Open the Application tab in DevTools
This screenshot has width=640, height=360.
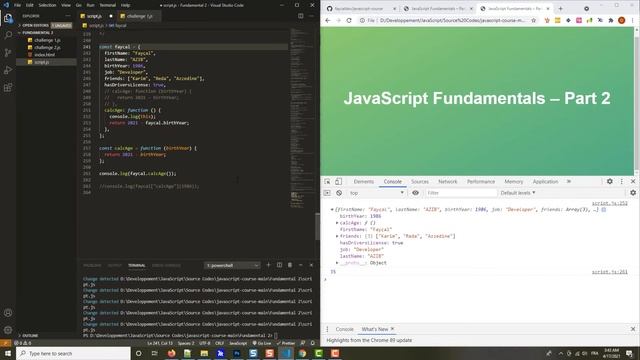[545, 182]
